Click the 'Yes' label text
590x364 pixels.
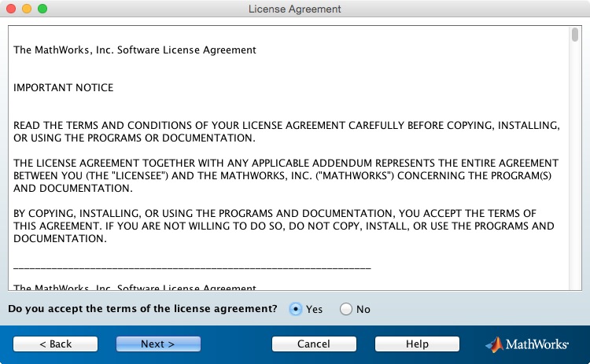click(x=314, y=310)
